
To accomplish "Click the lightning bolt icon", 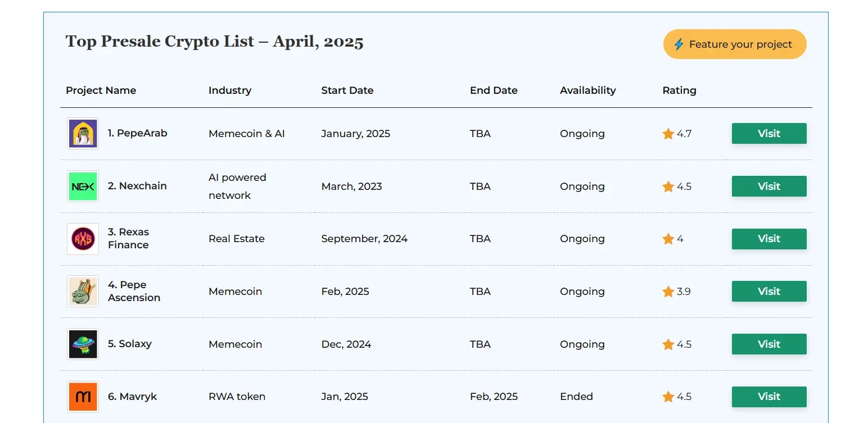I will pyautogui.click(x=679, y=44).
